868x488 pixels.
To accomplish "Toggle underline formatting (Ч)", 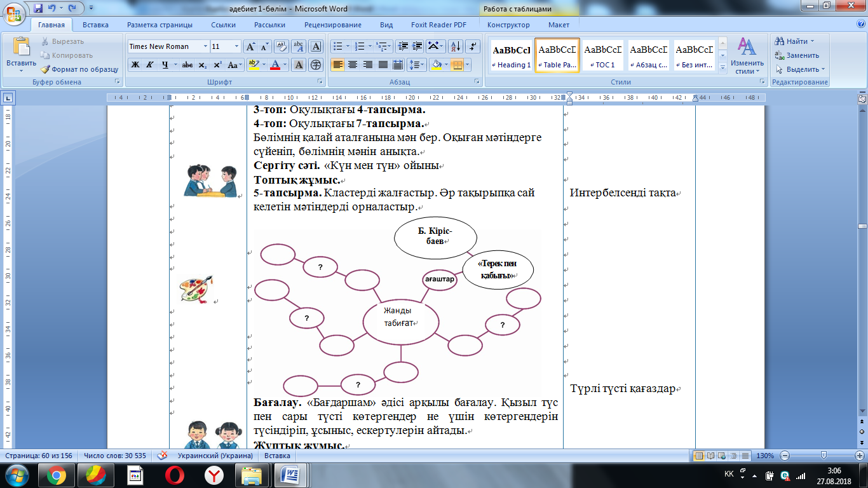I will 165,65.
